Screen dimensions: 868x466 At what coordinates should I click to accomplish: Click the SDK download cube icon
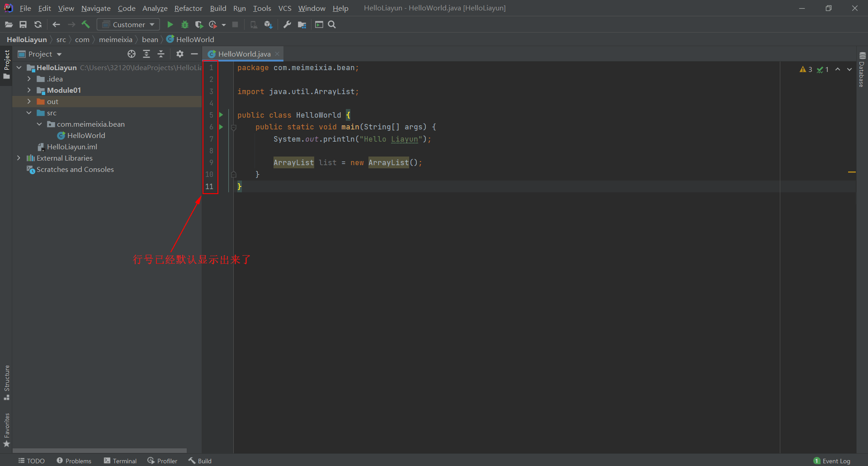[x=268, y=24]
